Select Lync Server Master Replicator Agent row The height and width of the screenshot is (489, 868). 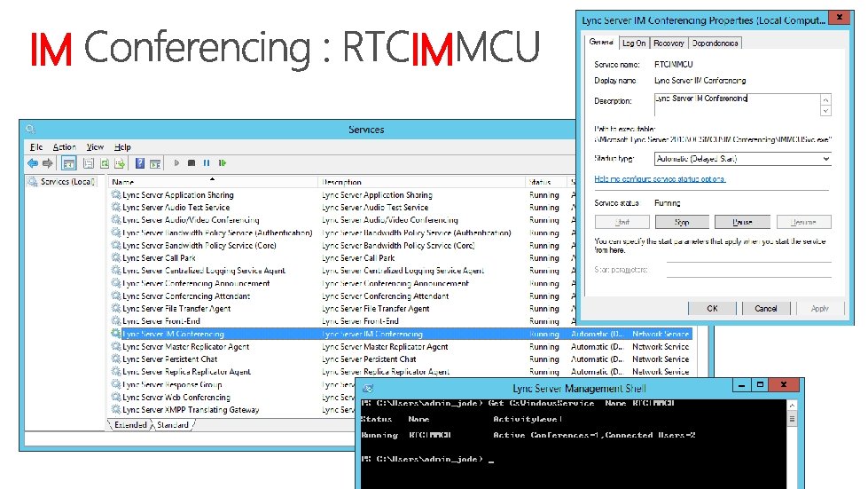coord(401,347)
